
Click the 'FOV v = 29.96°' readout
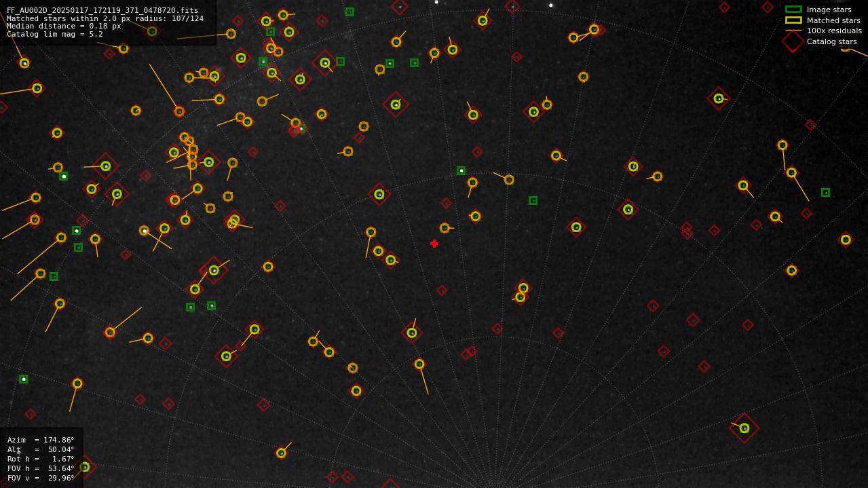41,478
